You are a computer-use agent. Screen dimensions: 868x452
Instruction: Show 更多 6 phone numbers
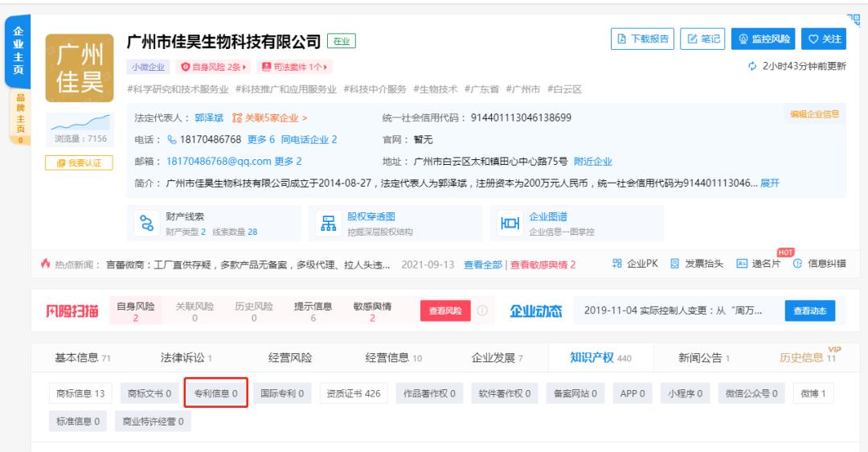tap(260, 140)
